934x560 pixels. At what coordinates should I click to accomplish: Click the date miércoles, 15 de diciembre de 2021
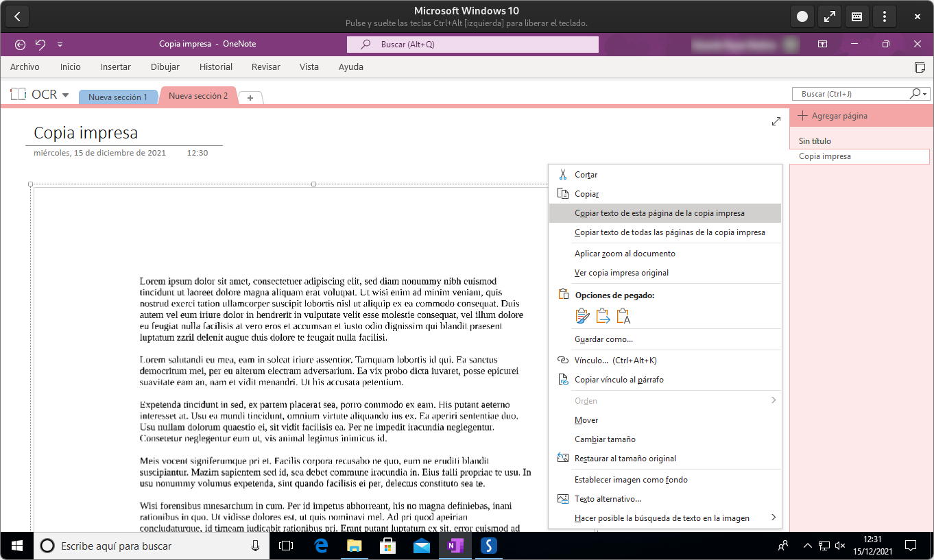pyautogui.click(x=99, y=153)
